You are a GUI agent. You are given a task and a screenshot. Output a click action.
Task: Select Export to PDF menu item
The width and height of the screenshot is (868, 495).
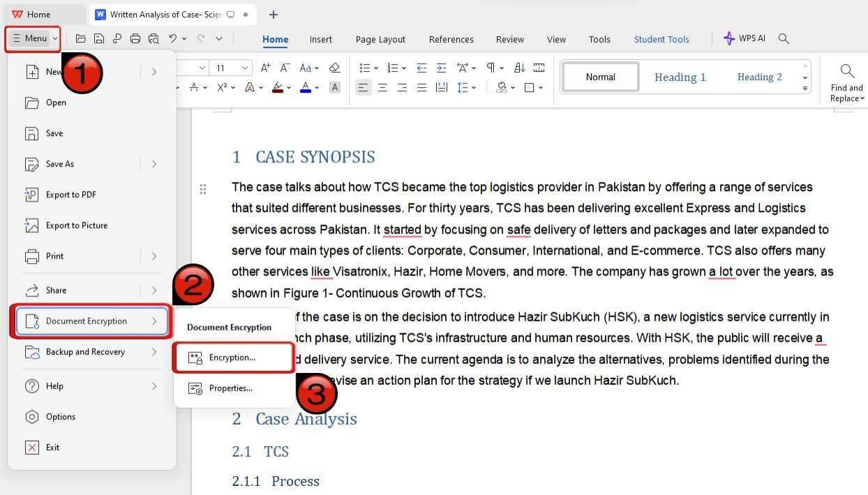(91, 195)
